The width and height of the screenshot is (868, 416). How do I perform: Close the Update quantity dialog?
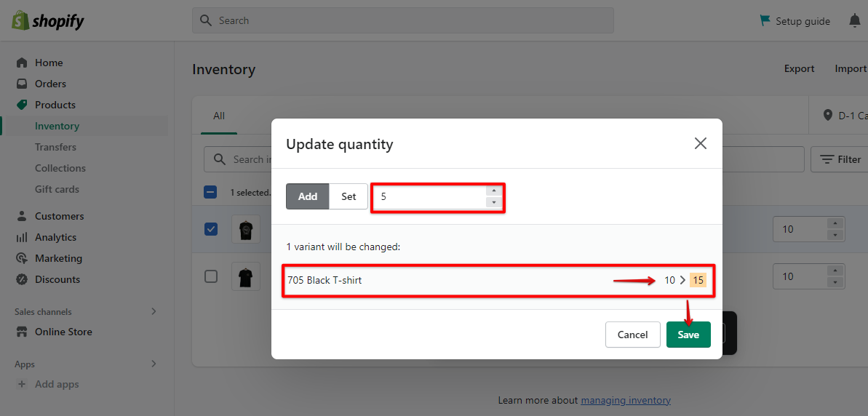point(701,143)
